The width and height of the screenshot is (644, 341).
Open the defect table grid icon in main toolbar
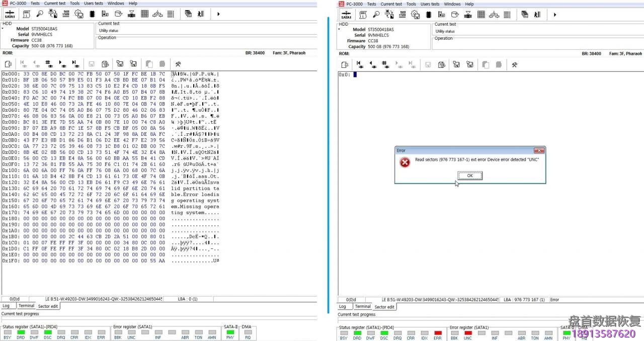click(145, 14)
